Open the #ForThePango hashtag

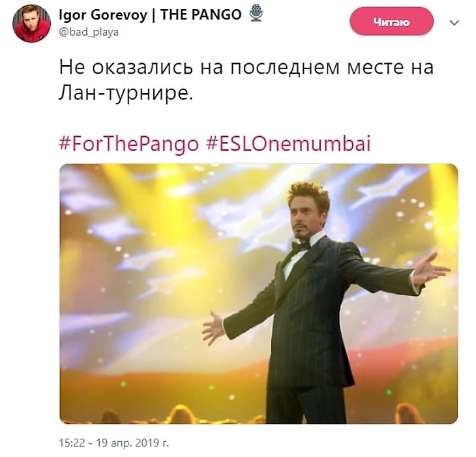click(128, 144)
